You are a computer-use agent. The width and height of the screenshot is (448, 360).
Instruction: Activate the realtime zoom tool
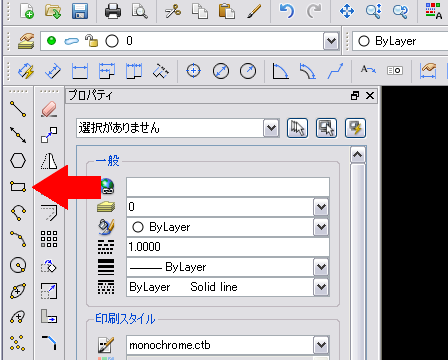(x=374, y=10)
